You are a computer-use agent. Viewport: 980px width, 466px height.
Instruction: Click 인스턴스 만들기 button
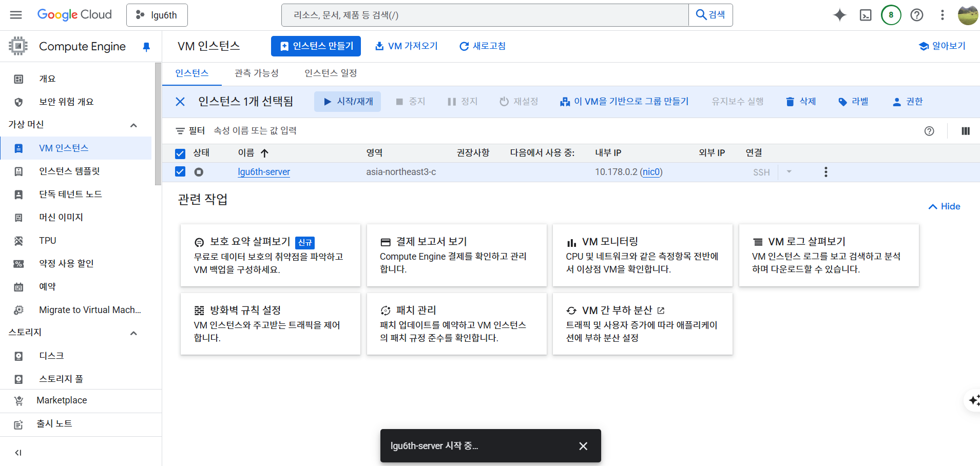316,46
